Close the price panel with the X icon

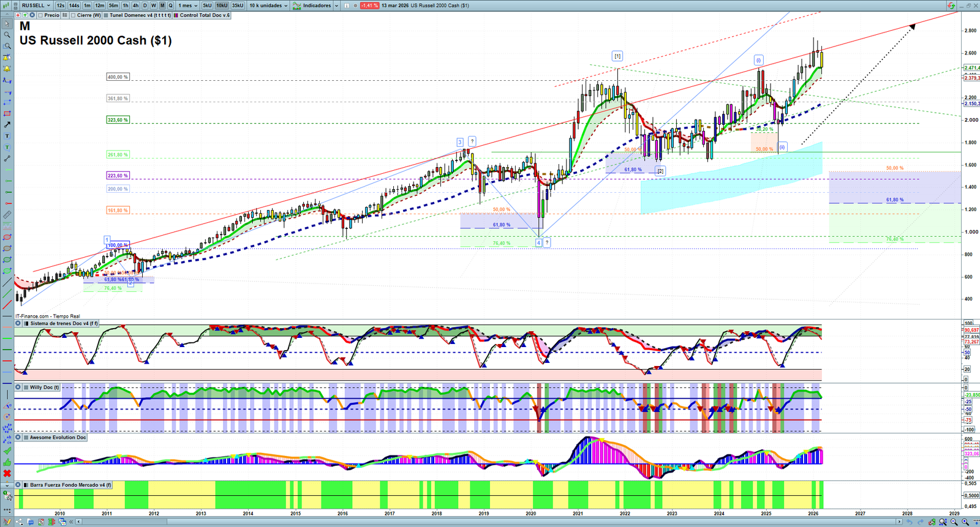pos(31,15)
